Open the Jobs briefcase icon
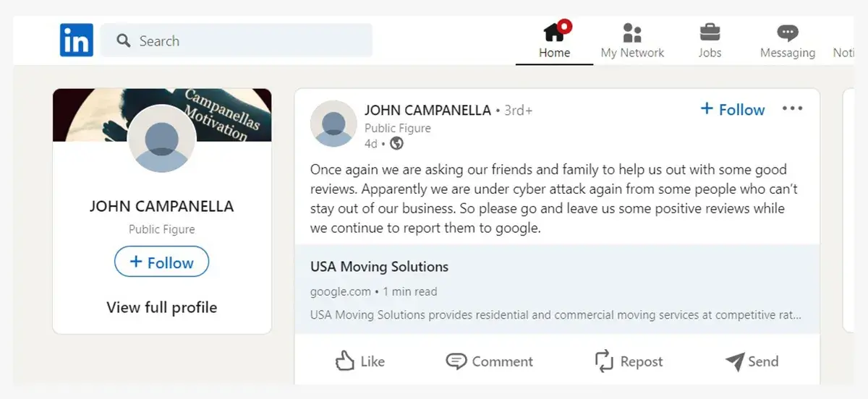 710,33
